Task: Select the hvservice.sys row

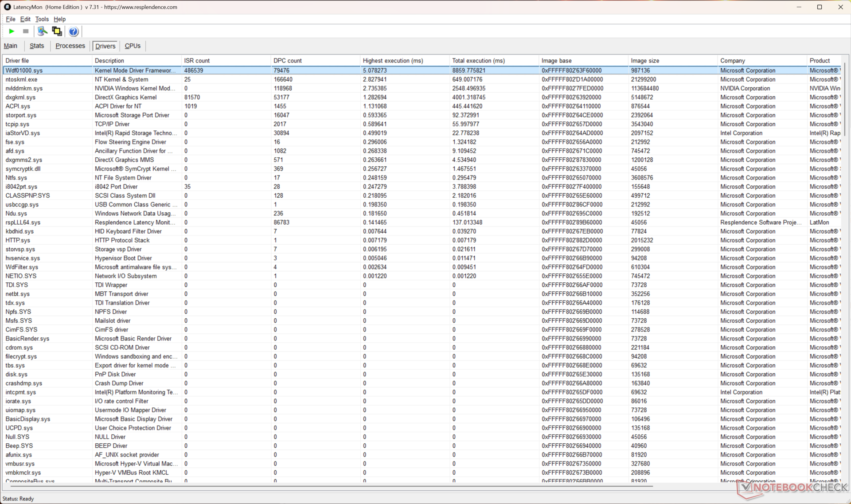Action: (422, 258)
